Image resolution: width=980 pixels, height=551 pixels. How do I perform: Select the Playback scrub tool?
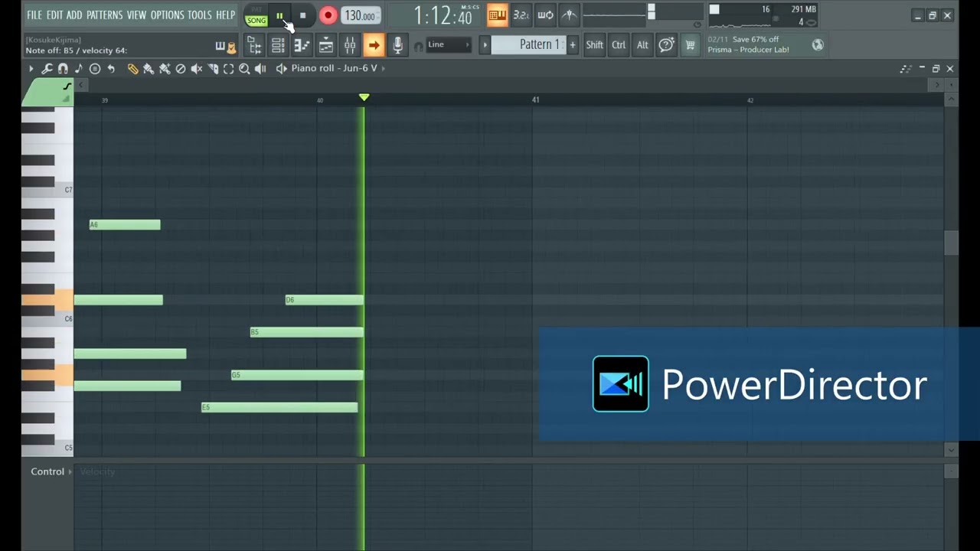(260, 69)
